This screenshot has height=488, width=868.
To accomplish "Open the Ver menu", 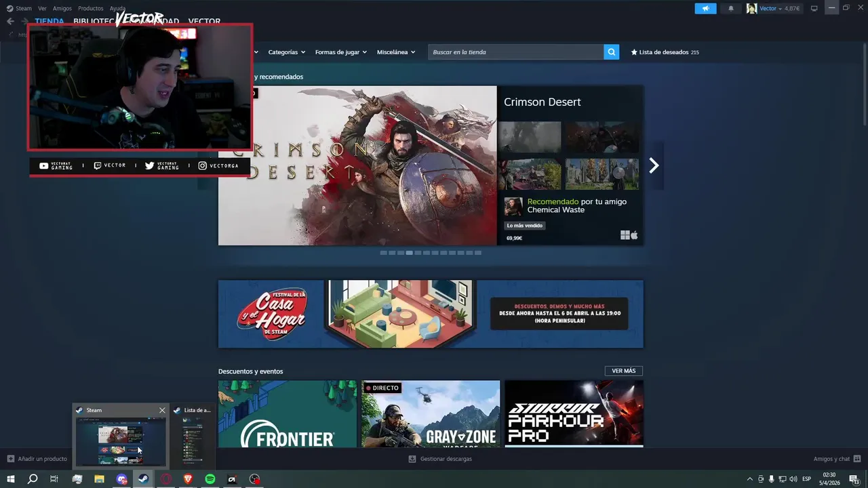I will coord(42,8).
